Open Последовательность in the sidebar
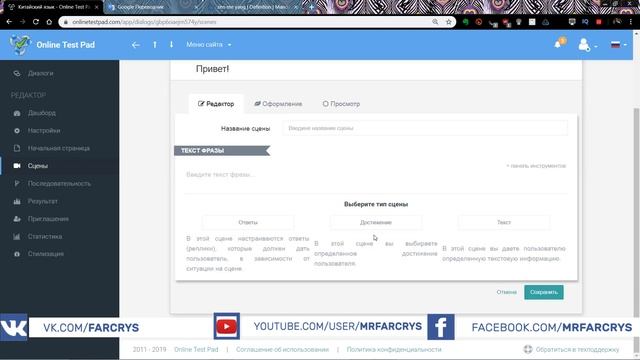The width and height of the screenshot is (640, 360). 60,184
